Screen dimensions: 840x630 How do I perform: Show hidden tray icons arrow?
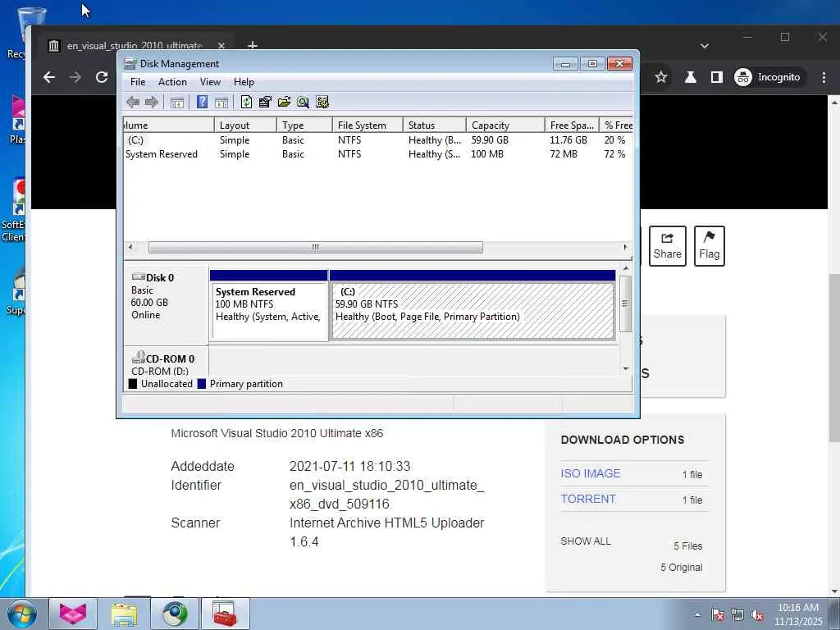(697, 615)
